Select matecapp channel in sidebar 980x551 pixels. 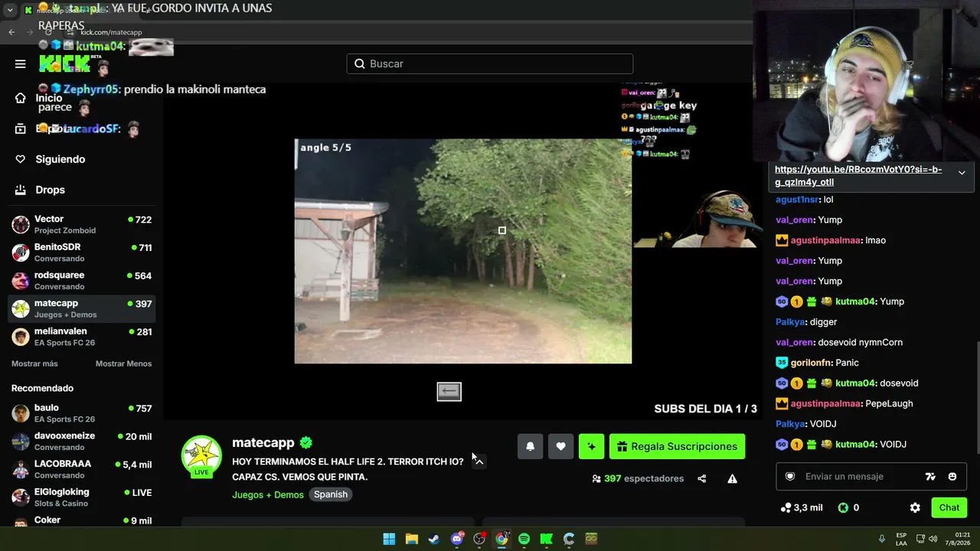tap(82, 308)
